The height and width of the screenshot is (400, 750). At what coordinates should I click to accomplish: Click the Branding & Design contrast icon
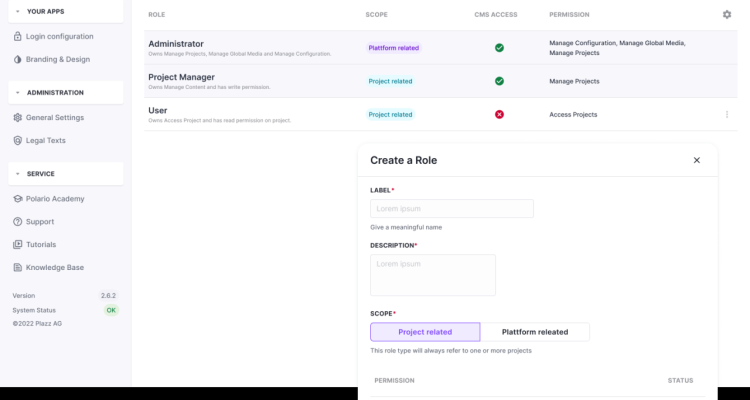17,59
